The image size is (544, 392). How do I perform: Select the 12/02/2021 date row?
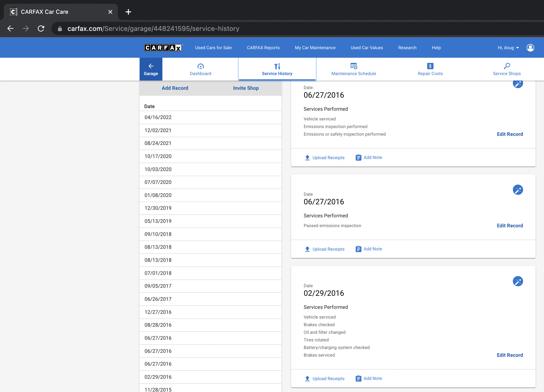210,130
